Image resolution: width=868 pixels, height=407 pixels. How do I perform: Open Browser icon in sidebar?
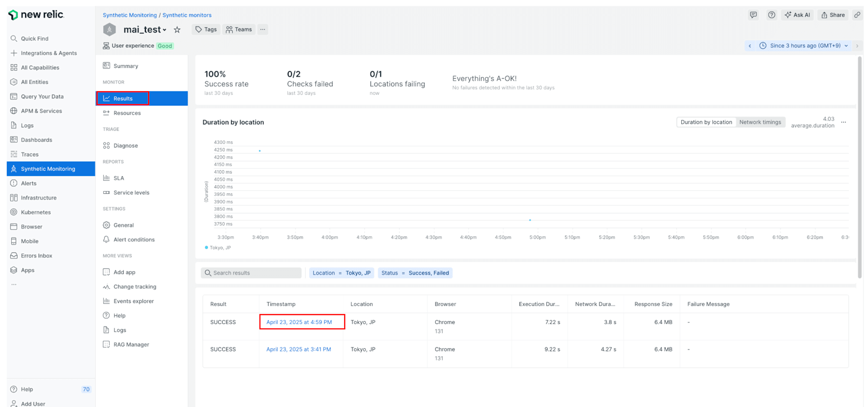click(x=14, y=227)
